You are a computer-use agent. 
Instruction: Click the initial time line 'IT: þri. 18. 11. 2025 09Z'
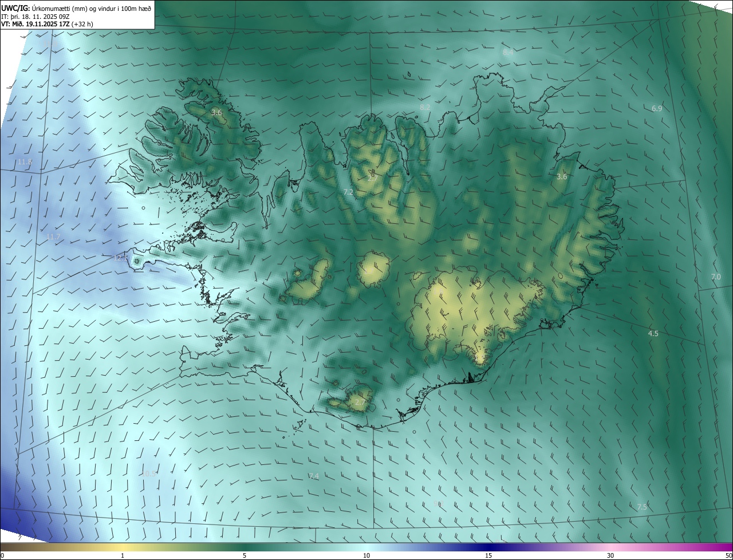click(x=36, y=17)
